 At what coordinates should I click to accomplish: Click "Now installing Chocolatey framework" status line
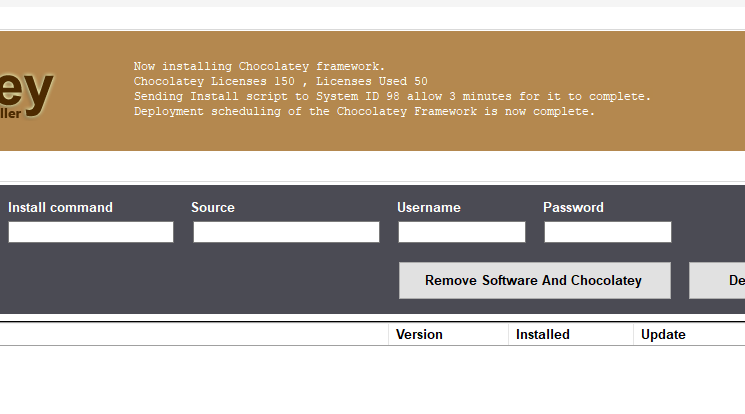259,67
